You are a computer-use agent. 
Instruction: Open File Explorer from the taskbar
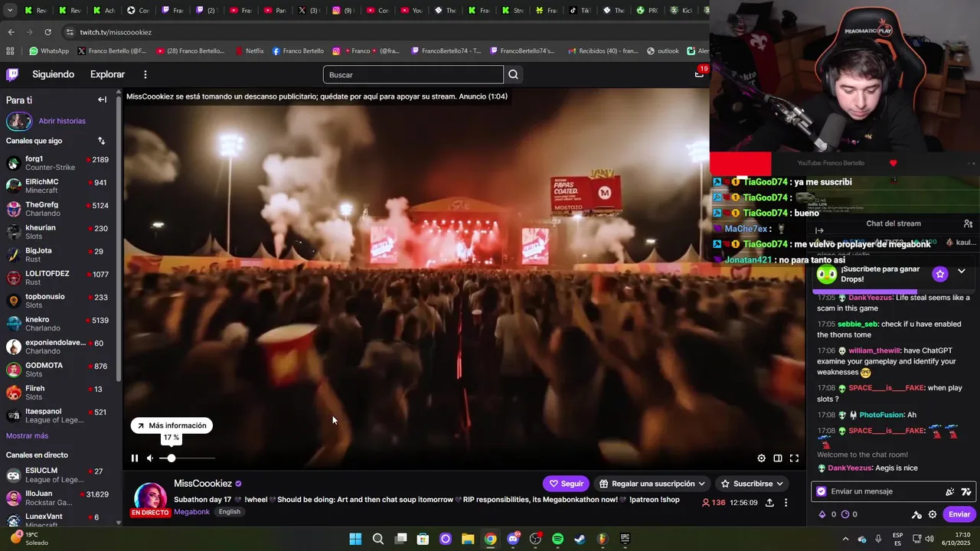pos(468,539)
